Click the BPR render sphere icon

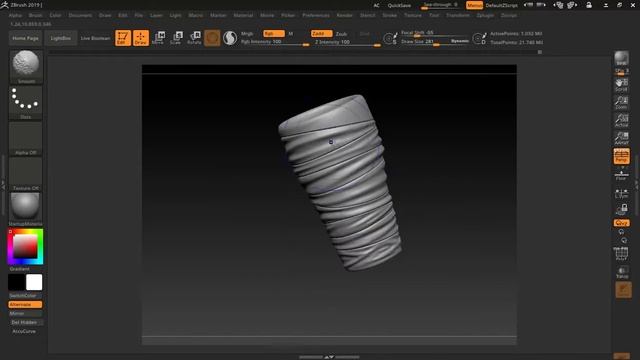coord(622,58)
